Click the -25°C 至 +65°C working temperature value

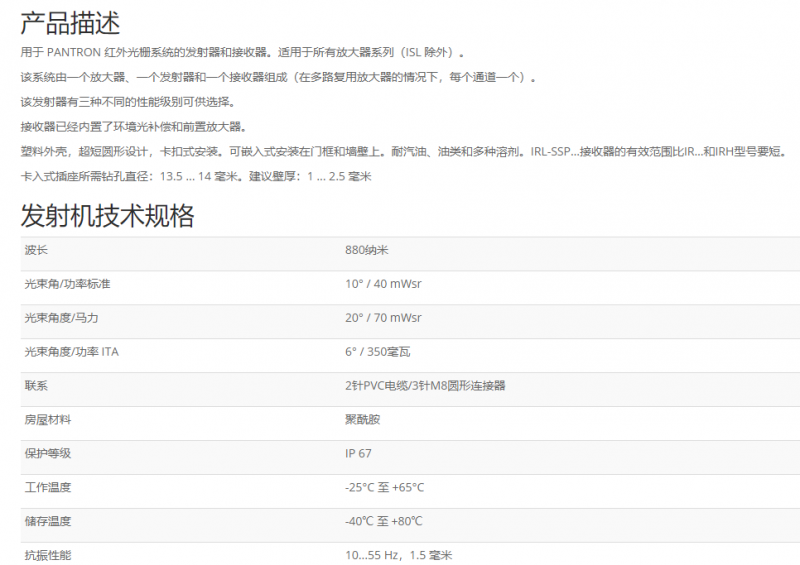tap(384, 487)
